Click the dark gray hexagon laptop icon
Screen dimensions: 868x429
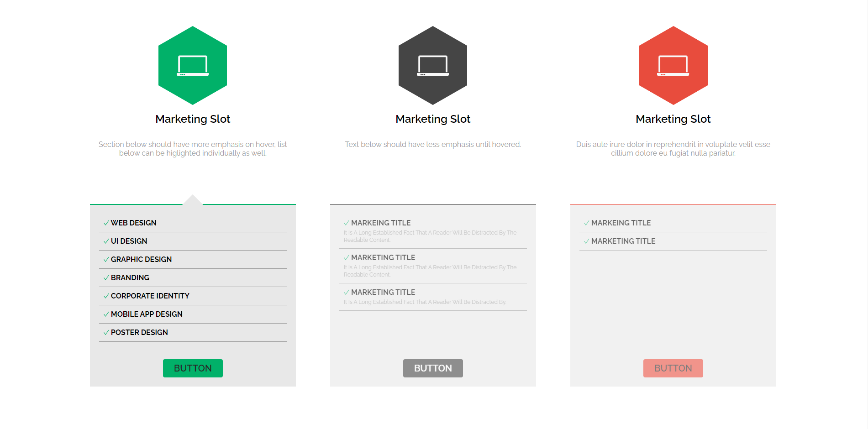(x=433, y=65)
